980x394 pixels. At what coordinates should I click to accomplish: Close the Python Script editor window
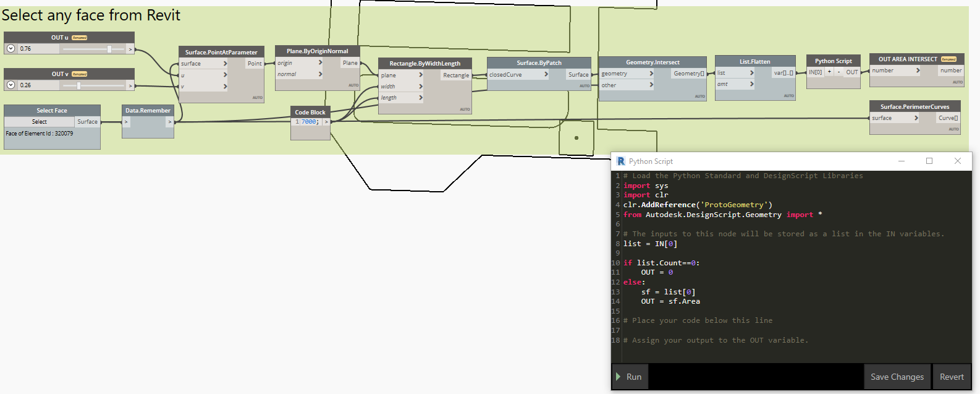[x=958, y=161]
